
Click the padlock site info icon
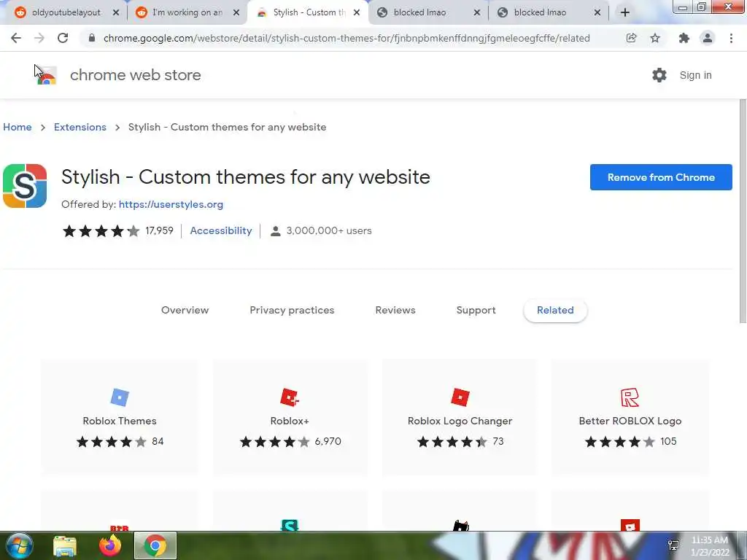coord(91,38)
